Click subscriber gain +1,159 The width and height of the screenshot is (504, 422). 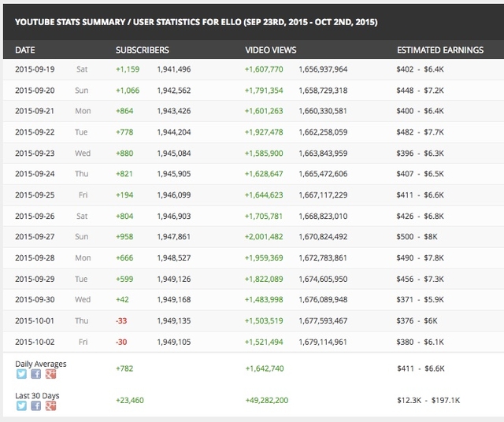tap(128, 69)
